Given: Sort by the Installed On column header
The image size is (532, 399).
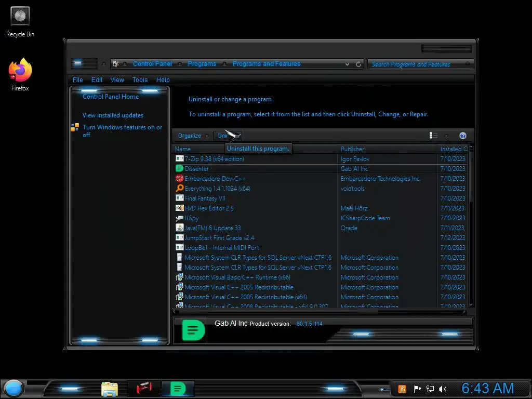Looking at the screenshot, I should (x=454, y=149).
